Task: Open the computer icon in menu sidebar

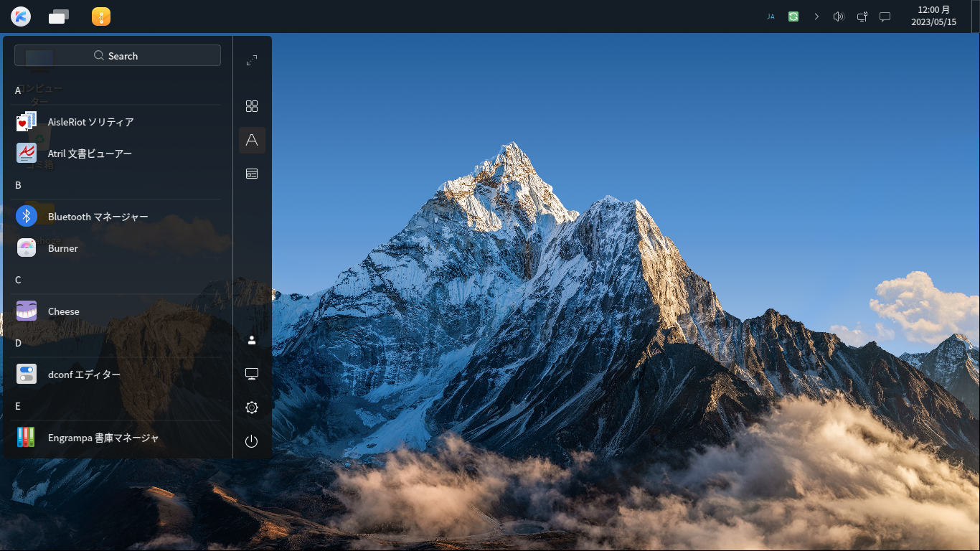Action: click(x=252, y=374)
